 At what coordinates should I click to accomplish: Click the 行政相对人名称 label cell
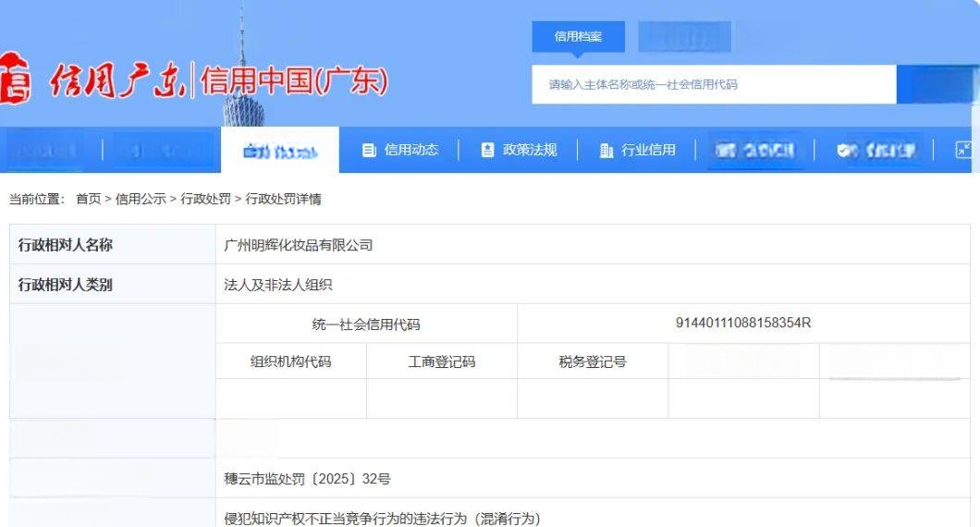point(113,244)
